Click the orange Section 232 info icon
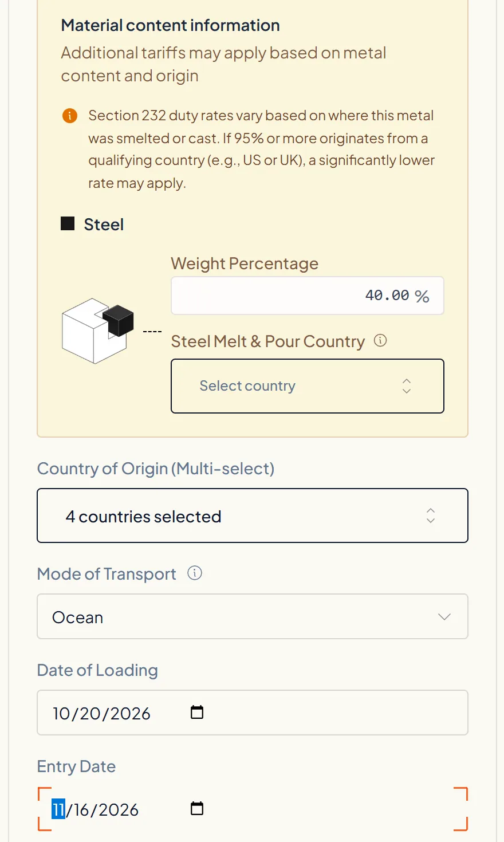Screen dimensions: 504x842 tap(69, 116)
